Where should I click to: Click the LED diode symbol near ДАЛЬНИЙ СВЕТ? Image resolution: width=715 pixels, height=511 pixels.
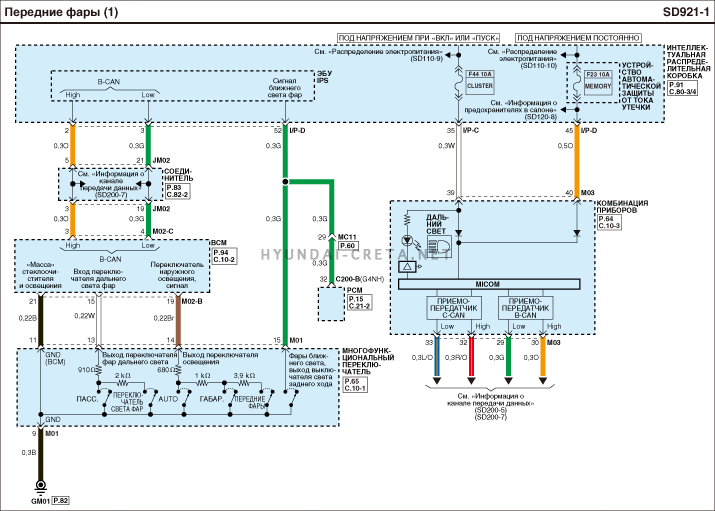click(407, 240)
